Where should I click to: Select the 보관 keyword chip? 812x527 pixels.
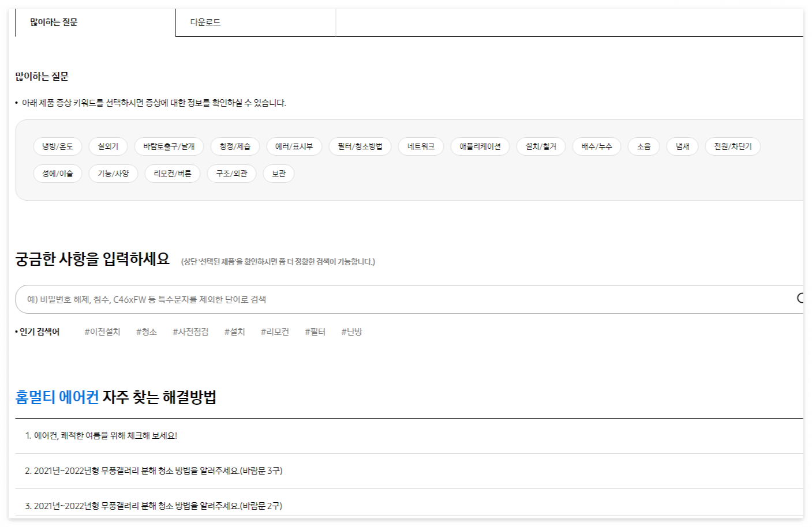pos(279,174)
